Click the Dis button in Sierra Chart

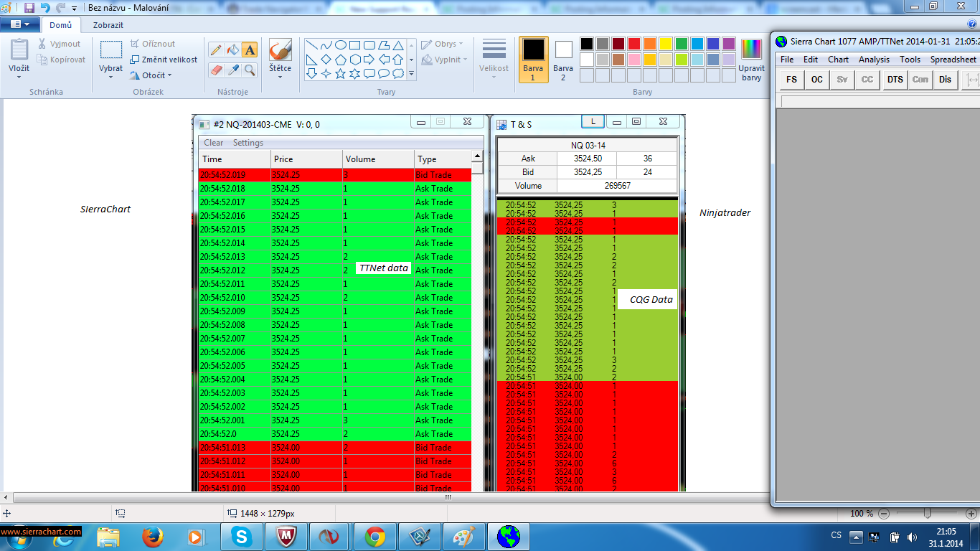[946, 80]
